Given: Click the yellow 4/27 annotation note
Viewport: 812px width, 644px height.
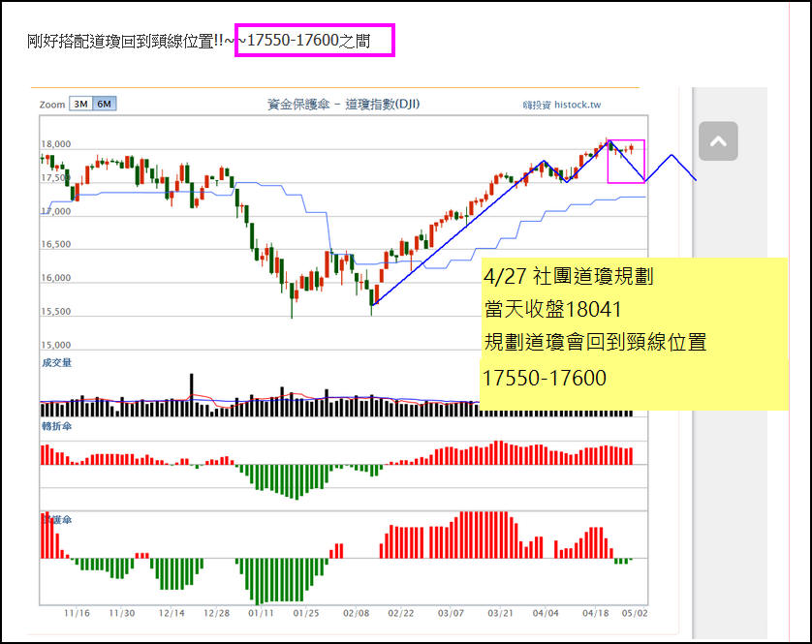Looking at the screenshot, I should [x=634, y=333].
